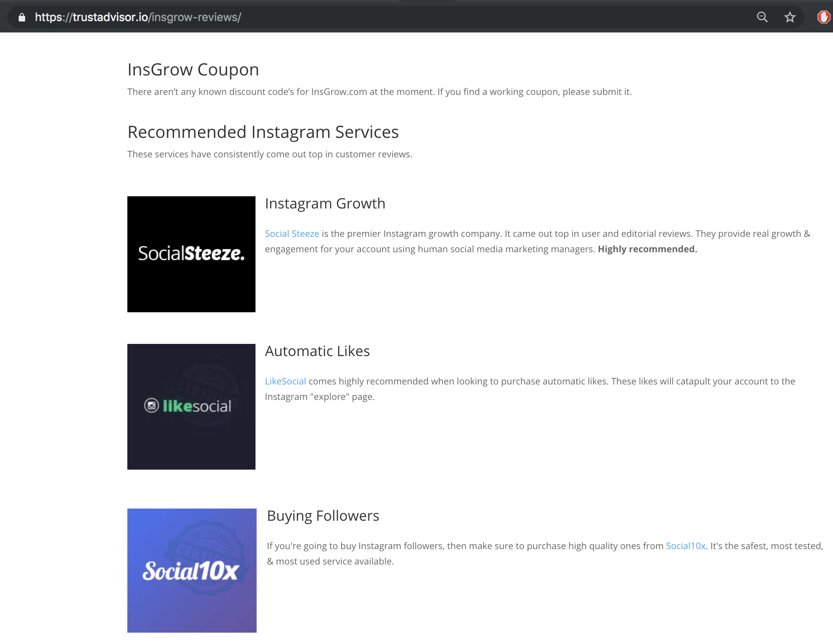Open the Social Steeze link

pos(292,234)
